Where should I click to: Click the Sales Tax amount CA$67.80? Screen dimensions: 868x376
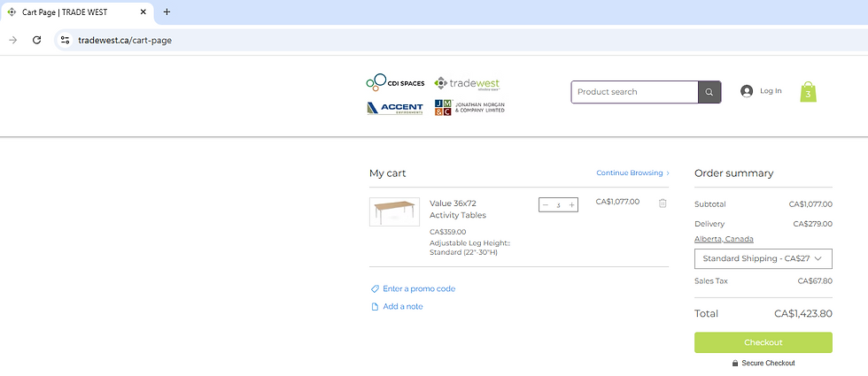click(x=815, y=281)
